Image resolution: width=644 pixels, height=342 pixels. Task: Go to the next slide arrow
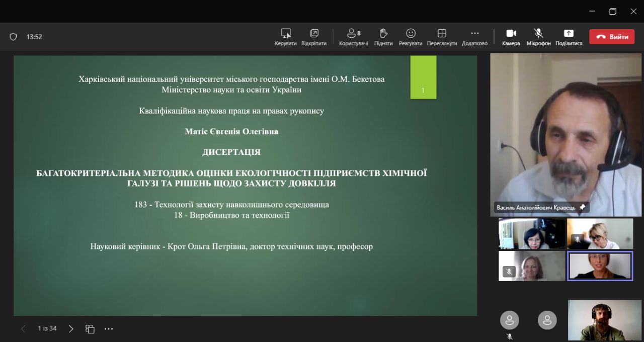[x=71, y=329]
